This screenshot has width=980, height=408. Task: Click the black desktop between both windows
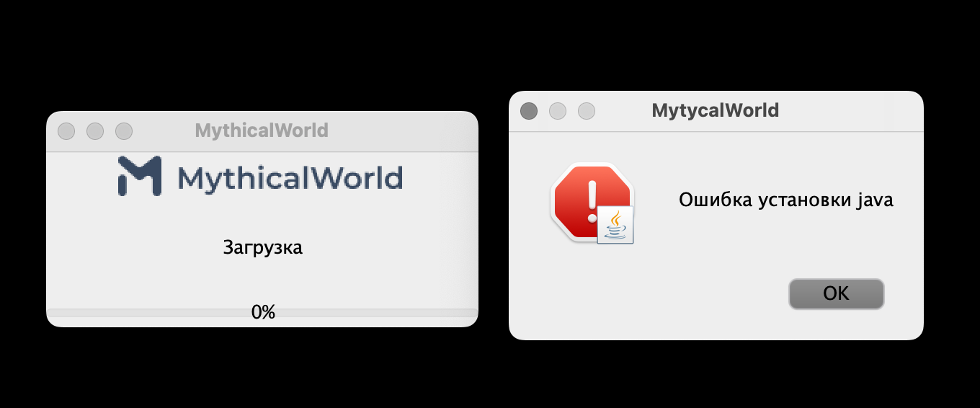[494, 216]
